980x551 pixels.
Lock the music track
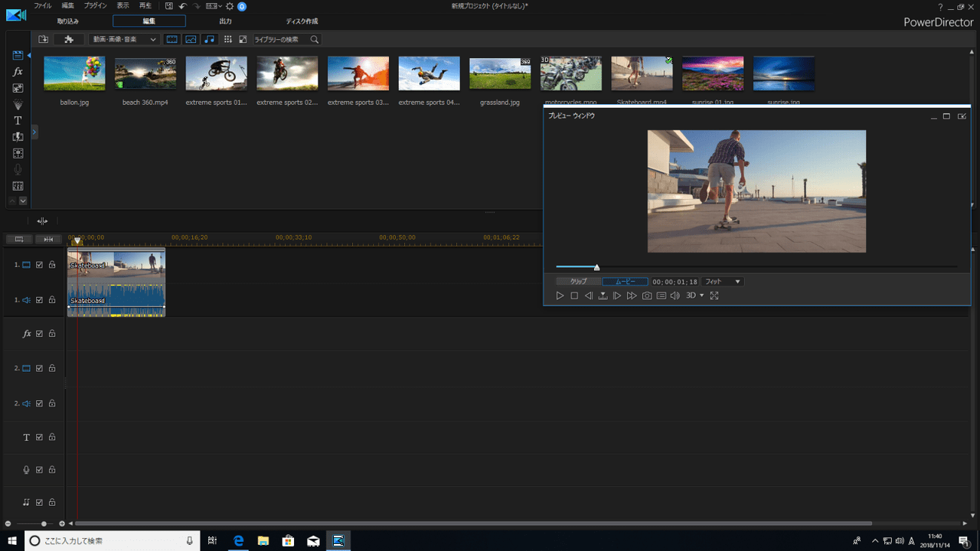[52, 502]
